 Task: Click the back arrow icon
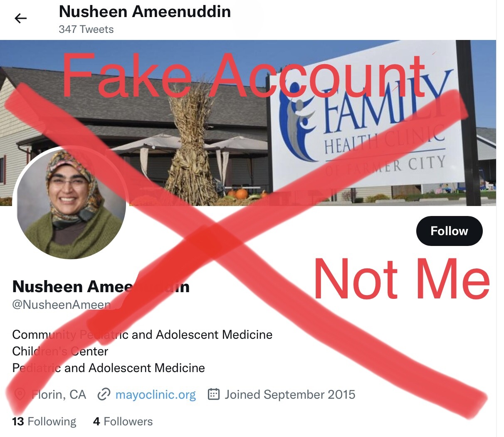point(20,18)
